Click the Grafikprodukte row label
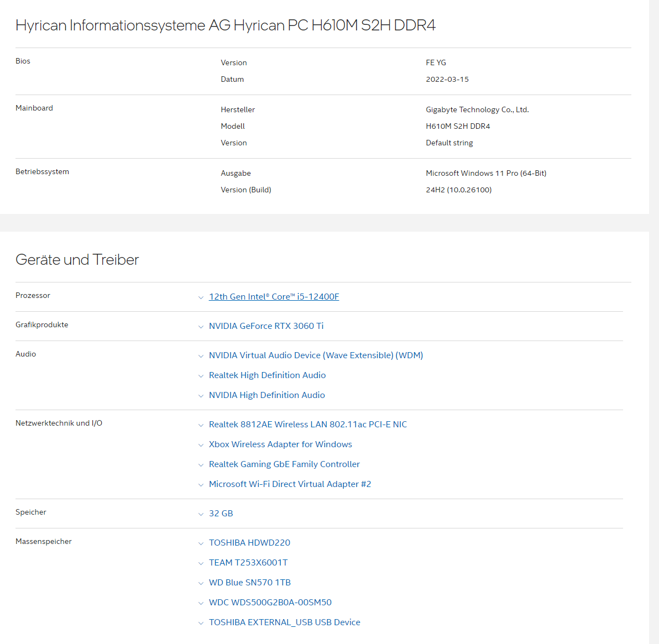Viewport: 659px width, 644px height. 41,324
